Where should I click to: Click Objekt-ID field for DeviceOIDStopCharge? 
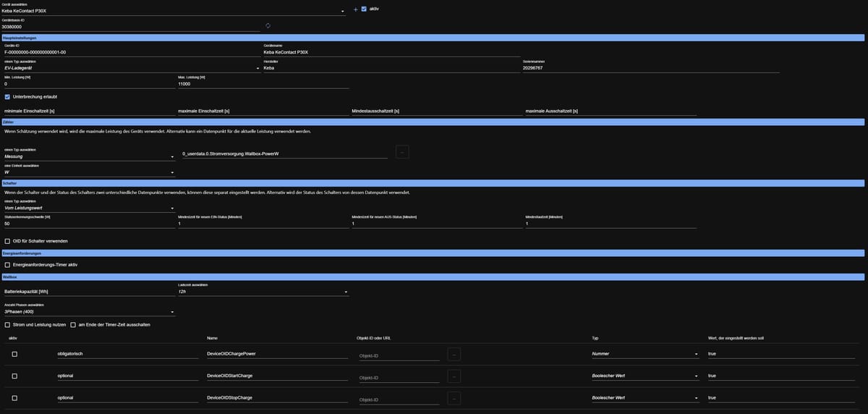point(401,400)
